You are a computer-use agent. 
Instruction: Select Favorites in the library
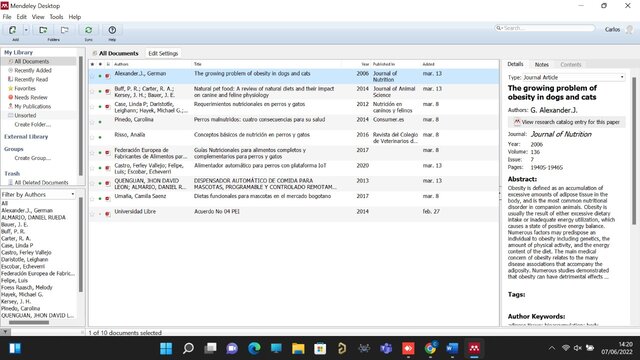25,88
